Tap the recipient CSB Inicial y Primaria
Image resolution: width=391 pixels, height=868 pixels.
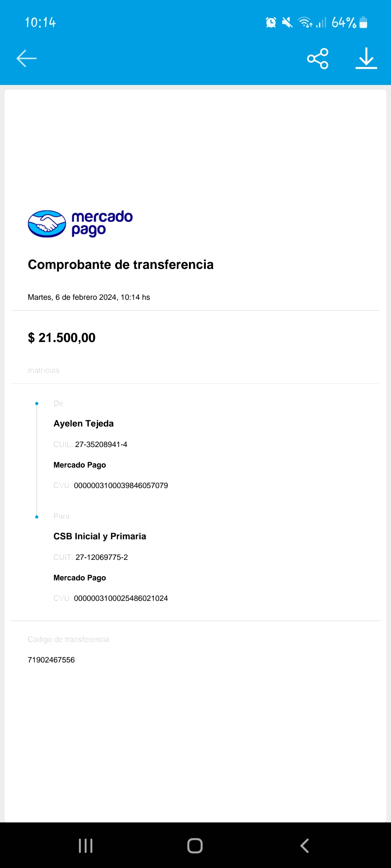[x=100, y=536]
